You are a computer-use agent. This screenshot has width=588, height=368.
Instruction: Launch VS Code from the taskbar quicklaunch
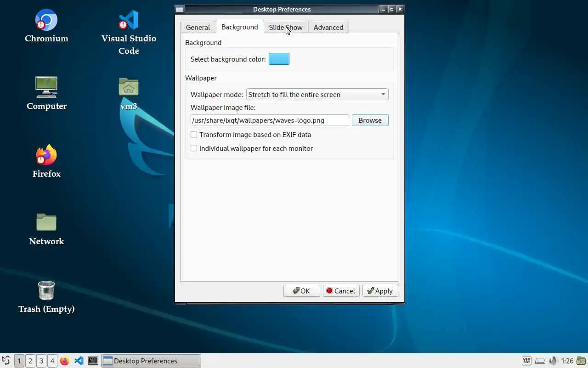click(79, 361)
